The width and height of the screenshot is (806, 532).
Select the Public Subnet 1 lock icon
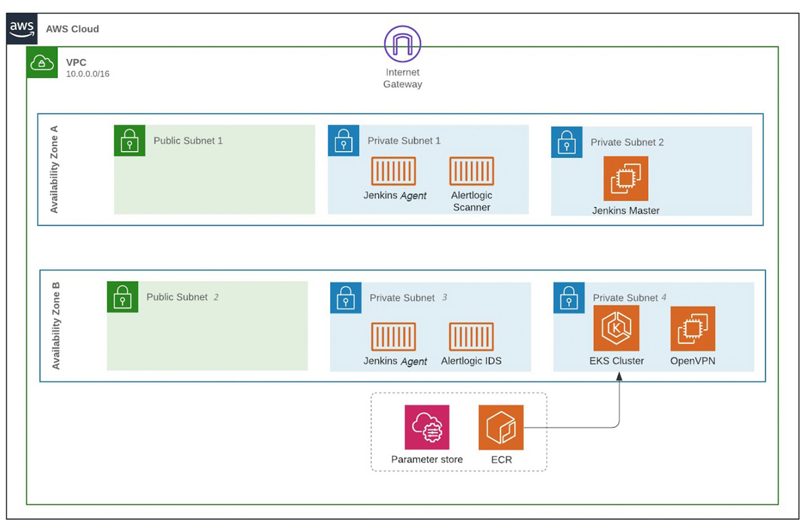click(x=130, y=140)
